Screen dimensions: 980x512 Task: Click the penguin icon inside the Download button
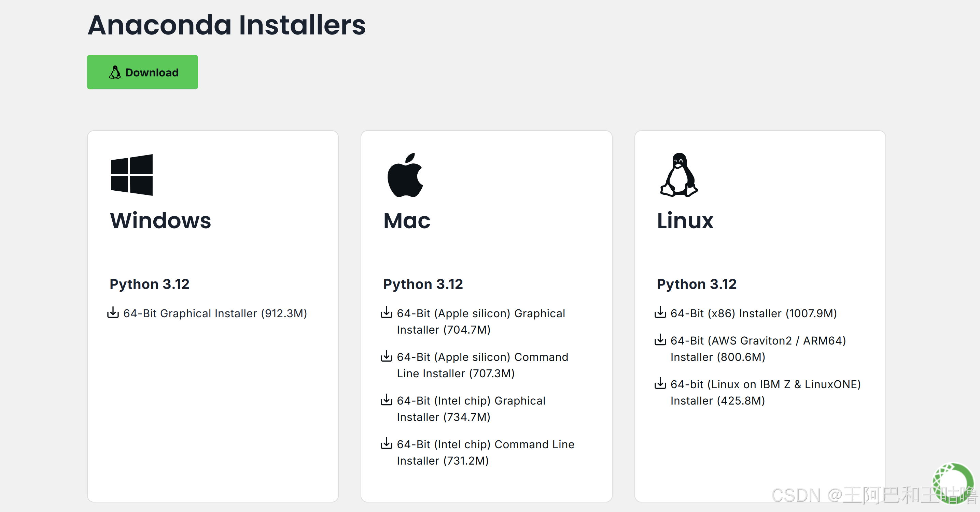(x=115, y=72)
